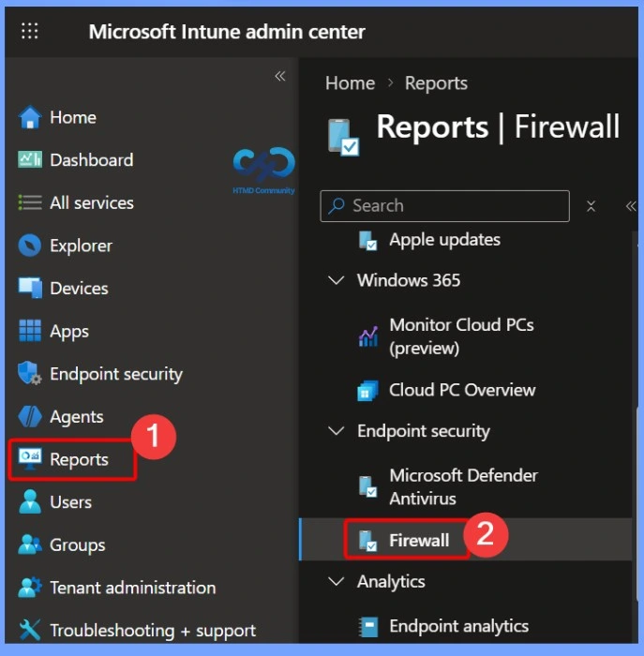Open Dashboard in the left navigation
This screenshot has width=644, height=656.
coord(92,160)
